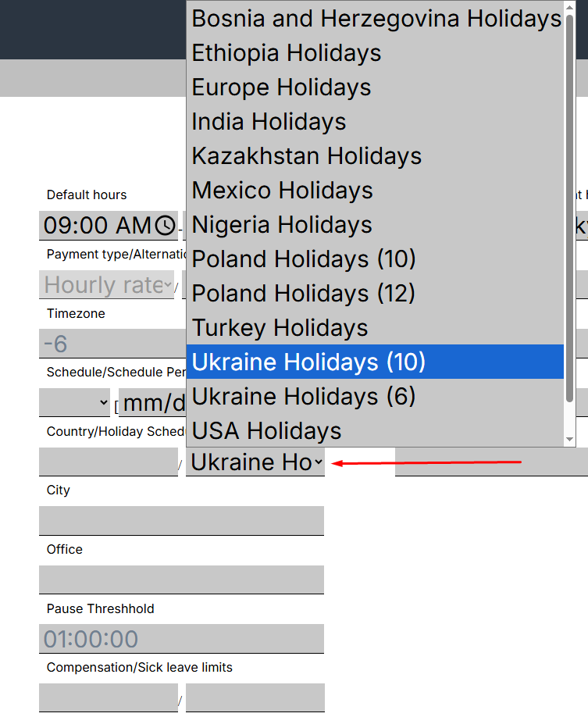588x724 pixels.
Task: Choose Ukraine Holidays (6) option
Action: tap(304, 397)
